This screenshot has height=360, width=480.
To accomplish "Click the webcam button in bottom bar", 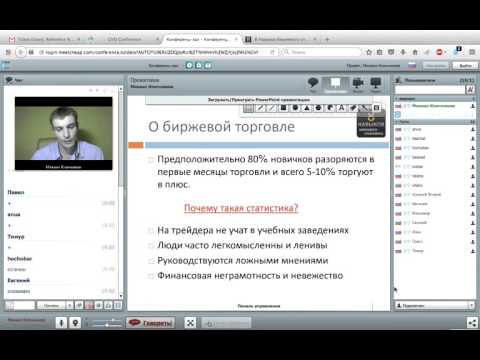I will tap(75, 323).
